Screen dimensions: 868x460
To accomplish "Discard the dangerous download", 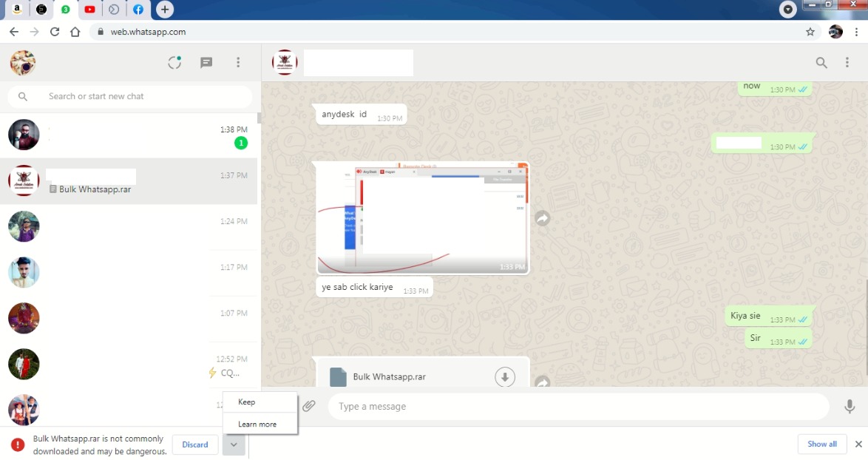I will (x=195, y=444).
